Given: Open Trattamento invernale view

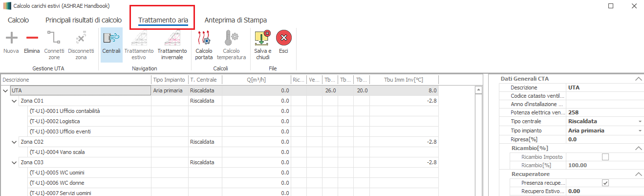Looking at the screenshot, I should pyautogui.click(x=172, y=38).
